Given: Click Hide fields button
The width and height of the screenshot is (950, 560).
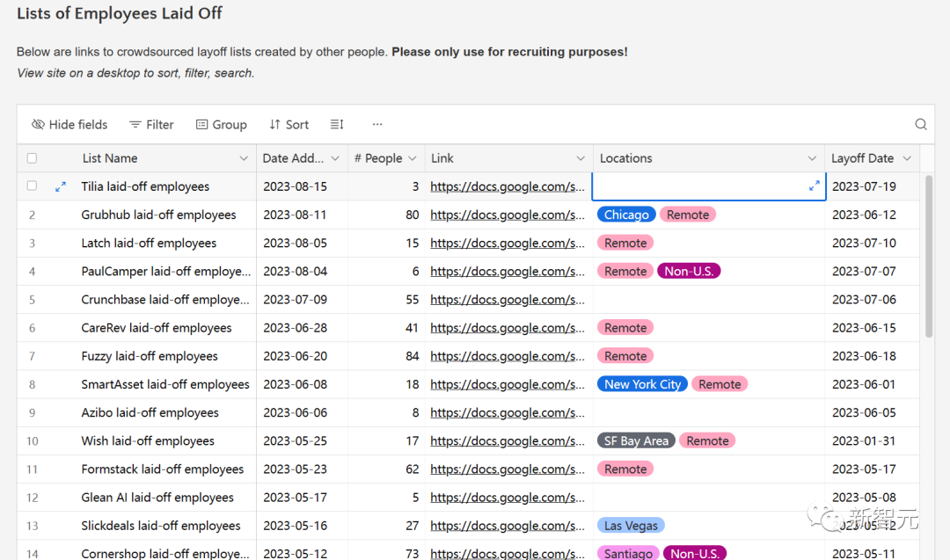Looking at the screenshot, I should [69, 125].
